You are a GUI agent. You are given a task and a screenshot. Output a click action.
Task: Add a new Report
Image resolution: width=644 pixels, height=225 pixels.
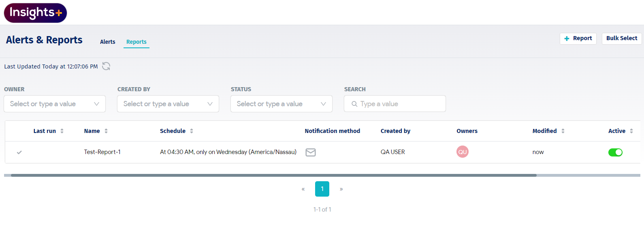(578, 39)
